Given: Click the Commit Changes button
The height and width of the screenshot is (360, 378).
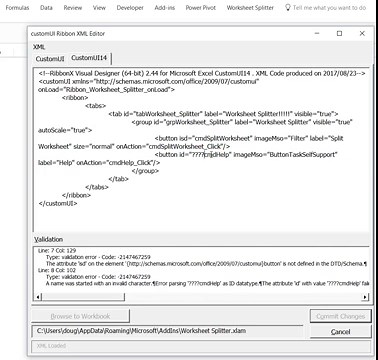Looking at the screenshot, I should click(x=341, y=316).
